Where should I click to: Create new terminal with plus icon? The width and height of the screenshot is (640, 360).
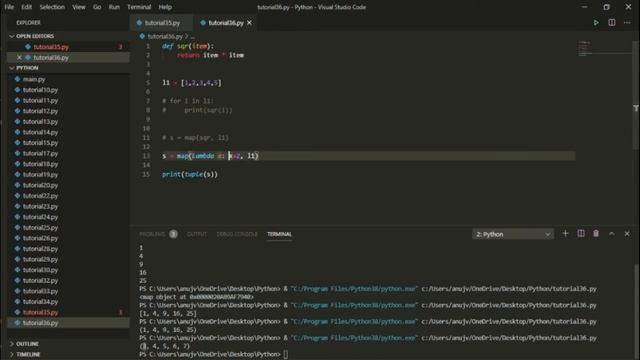coord(565,233)
